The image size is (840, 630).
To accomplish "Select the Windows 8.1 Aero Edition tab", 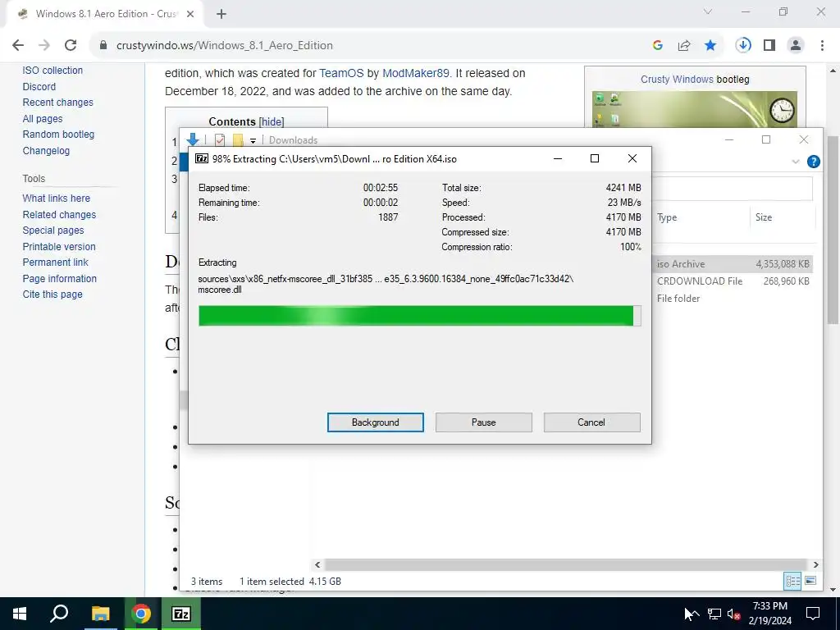I will pos(104,14).
